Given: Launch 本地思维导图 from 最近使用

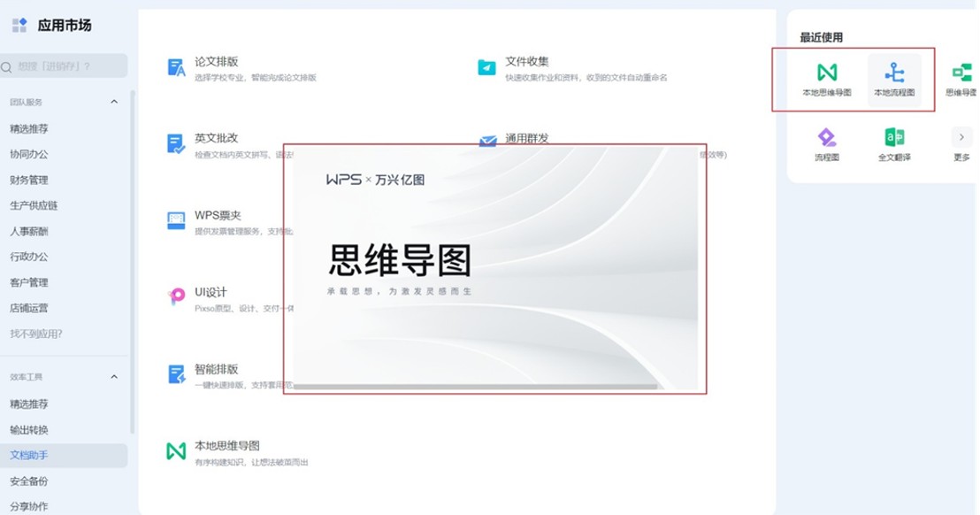Looking at the screenshot, I should coord(827,80).
